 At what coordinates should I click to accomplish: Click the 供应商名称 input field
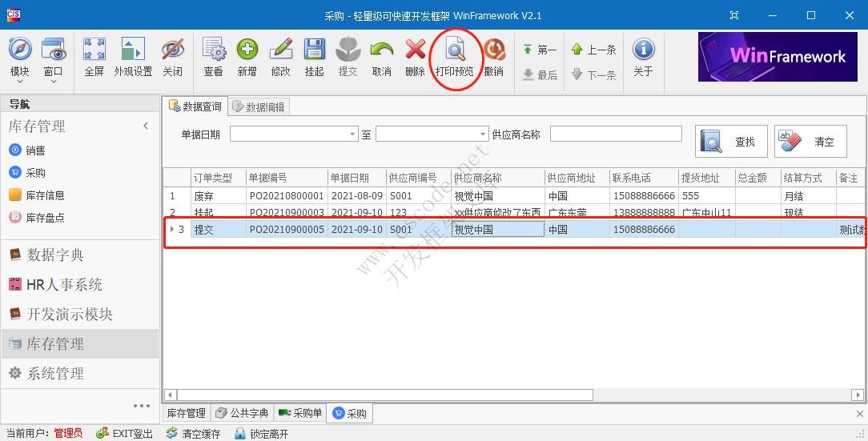[615, 134]
